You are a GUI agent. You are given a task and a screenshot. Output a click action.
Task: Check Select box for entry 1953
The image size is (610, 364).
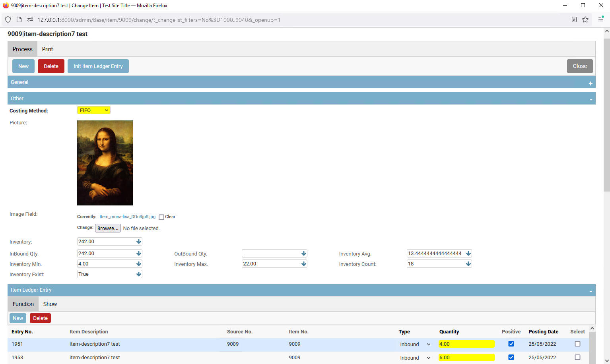click(x=577, y=358)
